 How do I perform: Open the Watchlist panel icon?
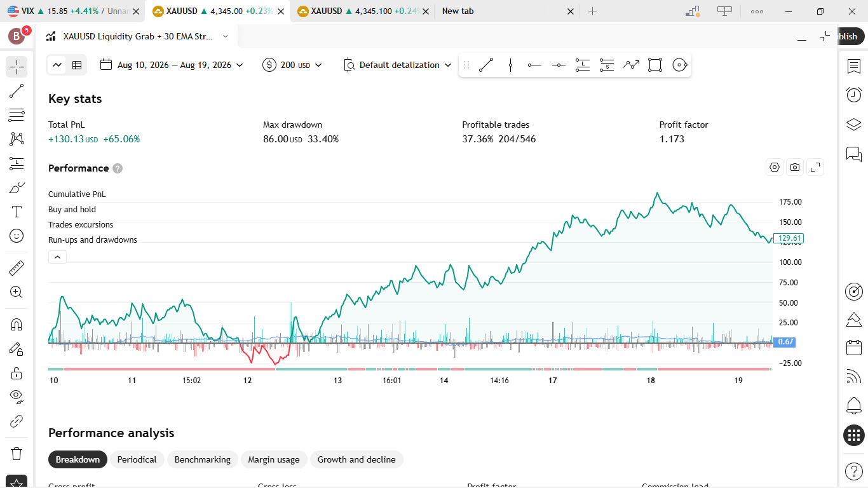[x=853, y=66]
